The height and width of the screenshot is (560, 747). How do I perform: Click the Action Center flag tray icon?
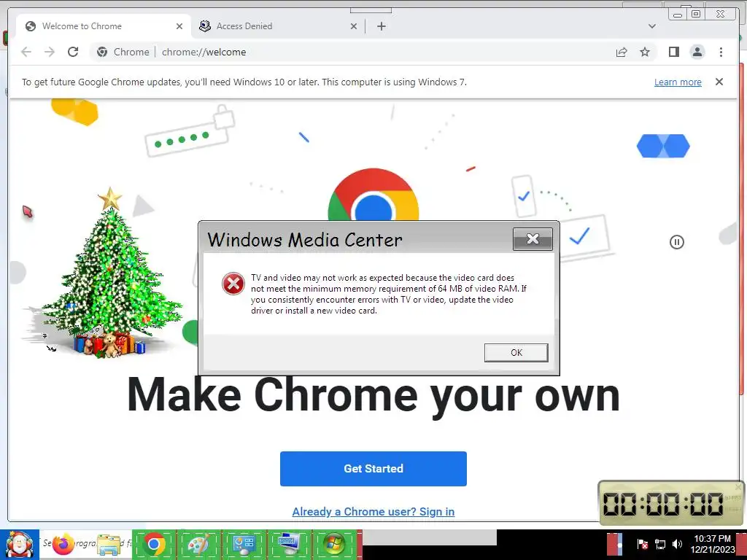point(642,544)
